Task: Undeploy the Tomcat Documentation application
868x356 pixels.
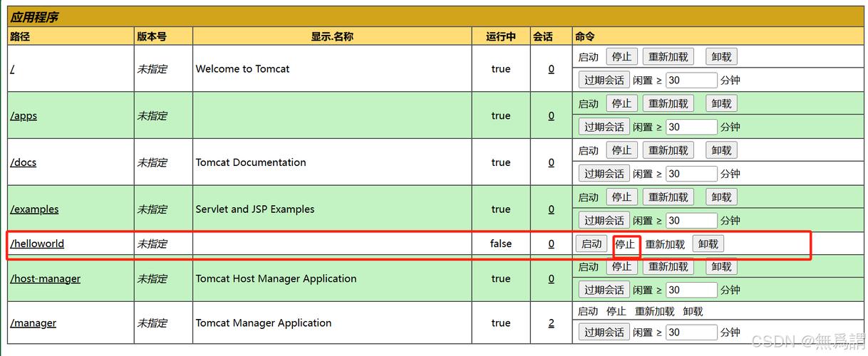Action: (721, 150)
